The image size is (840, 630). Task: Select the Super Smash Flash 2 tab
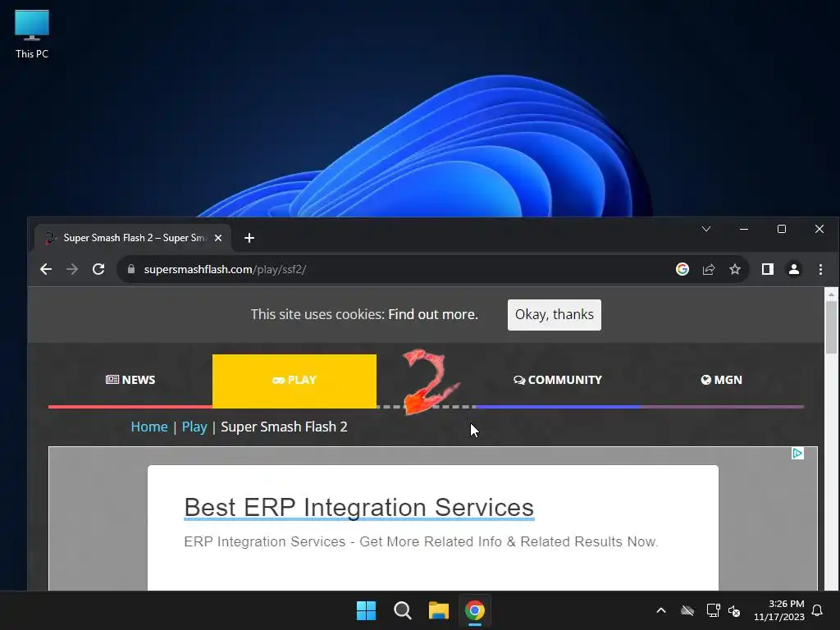click(x=133, y=238)
